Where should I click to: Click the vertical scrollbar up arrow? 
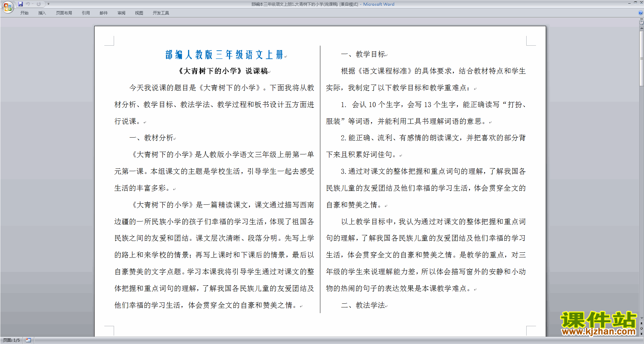[641, 28]
